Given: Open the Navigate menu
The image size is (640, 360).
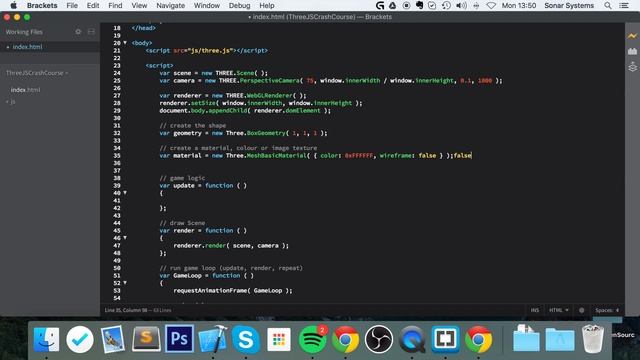Looking at the screenshot, I should coord(171,6).
